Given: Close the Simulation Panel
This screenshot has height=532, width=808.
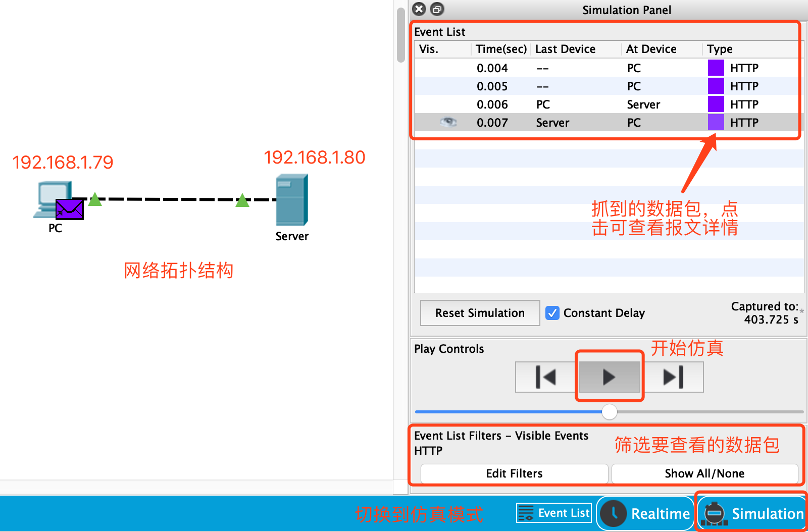Looking at the screenshot, I should [419, 9].
